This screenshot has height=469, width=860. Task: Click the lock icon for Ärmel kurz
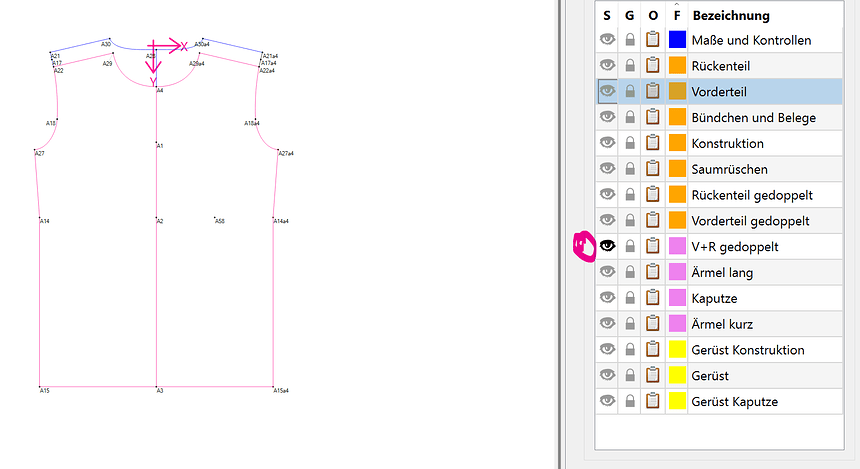point(630,324)
